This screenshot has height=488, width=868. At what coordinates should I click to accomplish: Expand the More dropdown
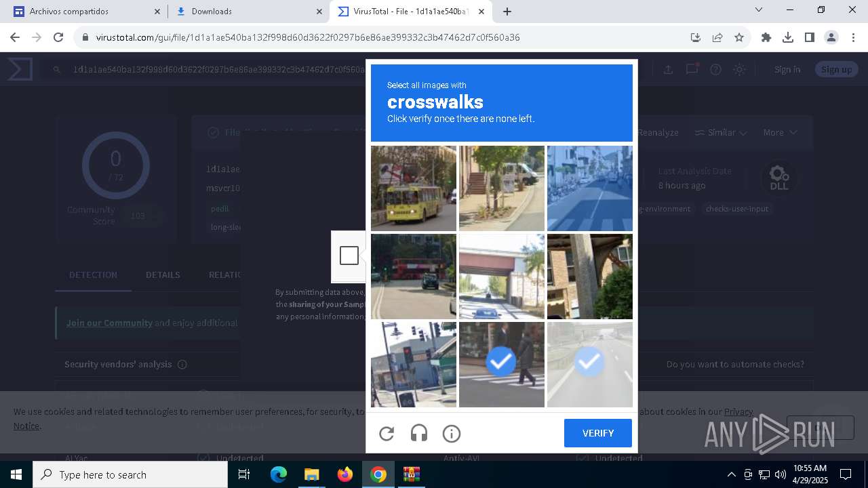780,133
